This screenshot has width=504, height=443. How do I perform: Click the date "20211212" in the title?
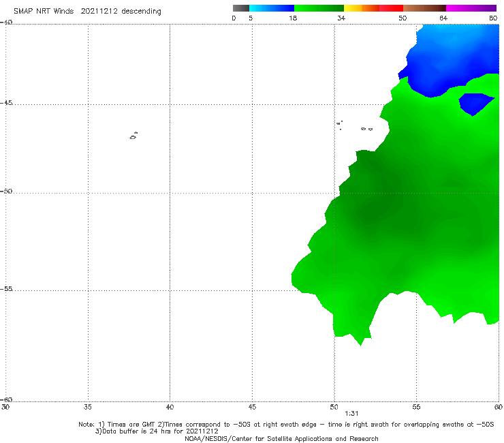pos(99,11)
